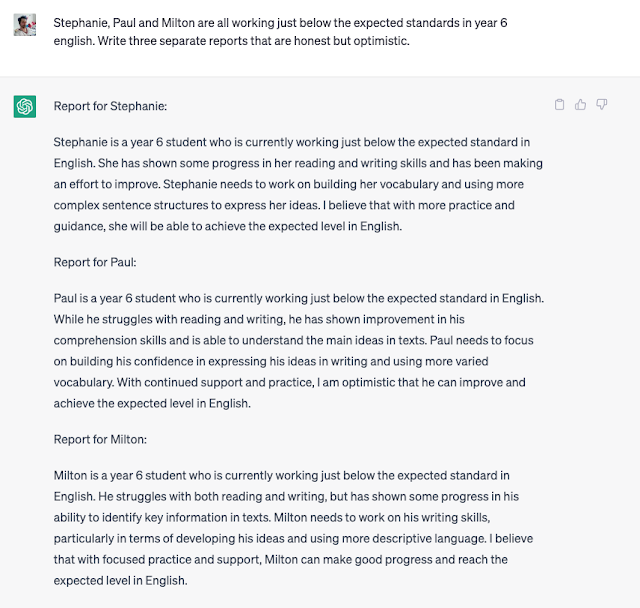This screenshot has height=608, width=640.
Task: Click the line starting 'Milton is a year 6 student'
Action: (x=281, y=475)
